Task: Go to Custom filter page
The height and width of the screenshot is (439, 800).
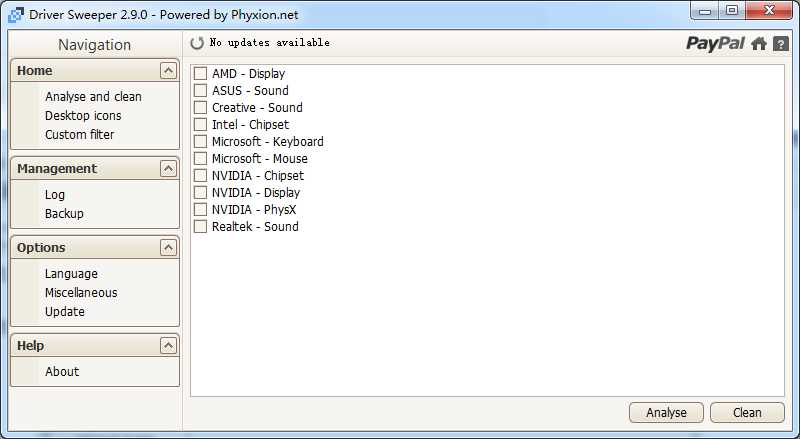Action: pyautogui.click(x=79, y=135)
